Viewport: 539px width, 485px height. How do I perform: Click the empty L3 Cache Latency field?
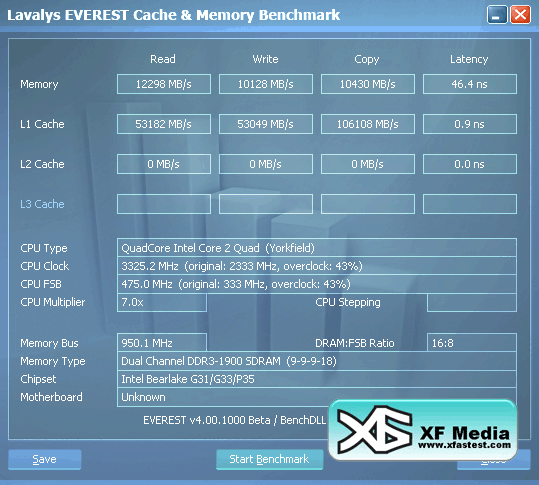(x=470, y=204)
